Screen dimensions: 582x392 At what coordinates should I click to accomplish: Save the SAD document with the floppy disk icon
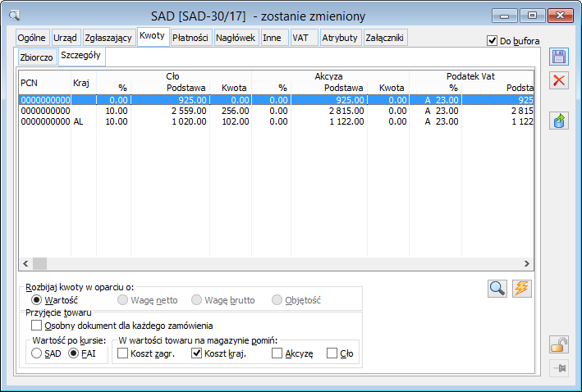coord(559,57)
